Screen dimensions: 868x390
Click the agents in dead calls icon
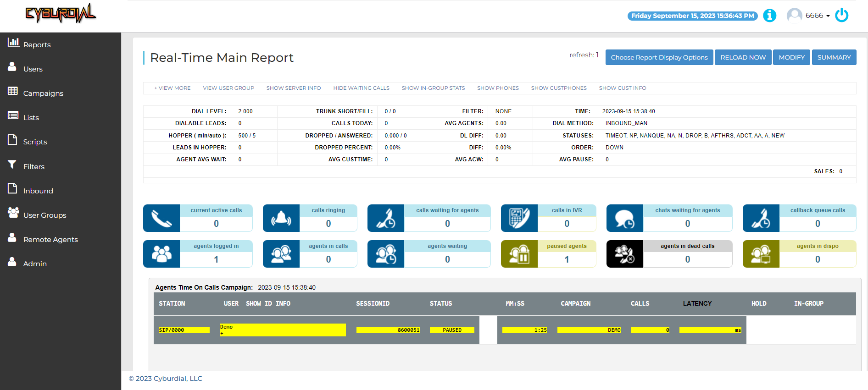pos(625,254)
